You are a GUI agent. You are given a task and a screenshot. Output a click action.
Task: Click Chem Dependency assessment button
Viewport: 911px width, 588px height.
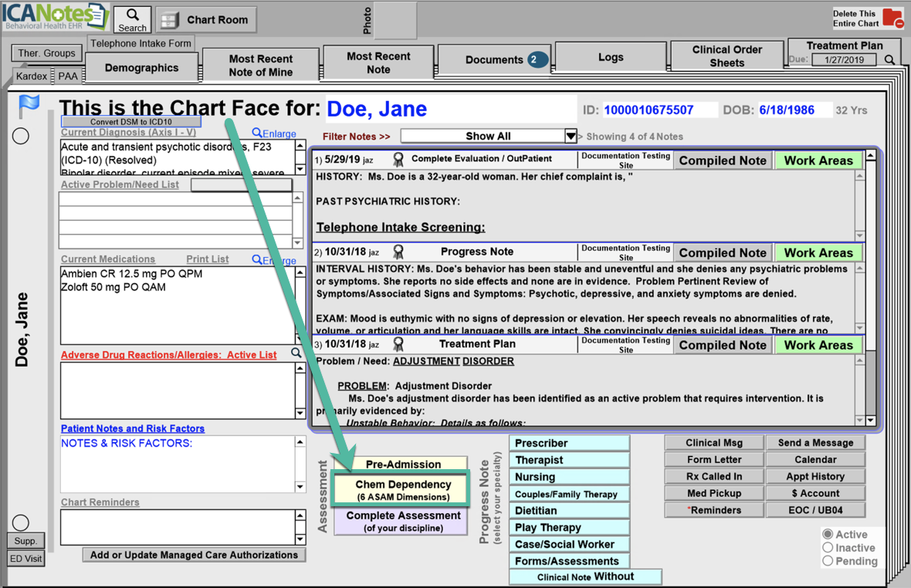coord(402,489)
